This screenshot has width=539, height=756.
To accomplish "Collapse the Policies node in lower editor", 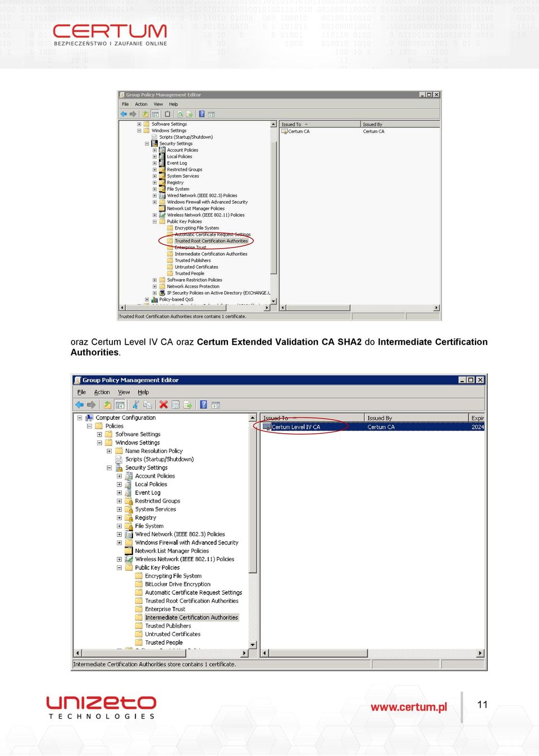I will point(89,426).
